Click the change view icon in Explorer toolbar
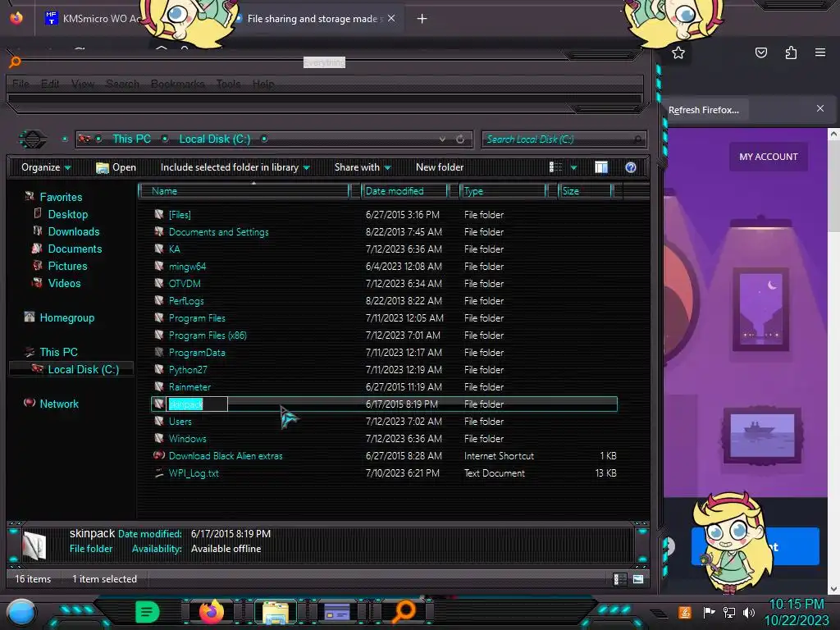 555,167
